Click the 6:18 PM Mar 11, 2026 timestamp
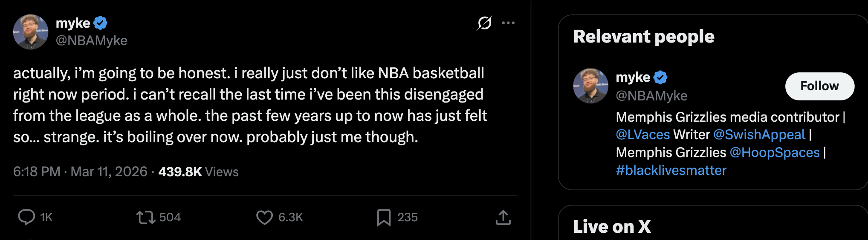868x240 pixels. [80, 171]
